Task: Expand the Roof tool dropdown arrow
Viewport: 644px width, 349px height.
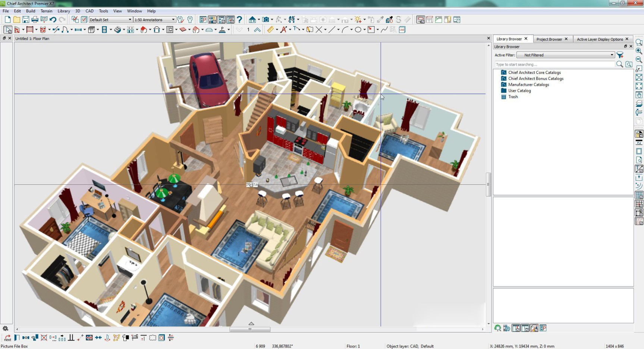Action: coord(150,30)
